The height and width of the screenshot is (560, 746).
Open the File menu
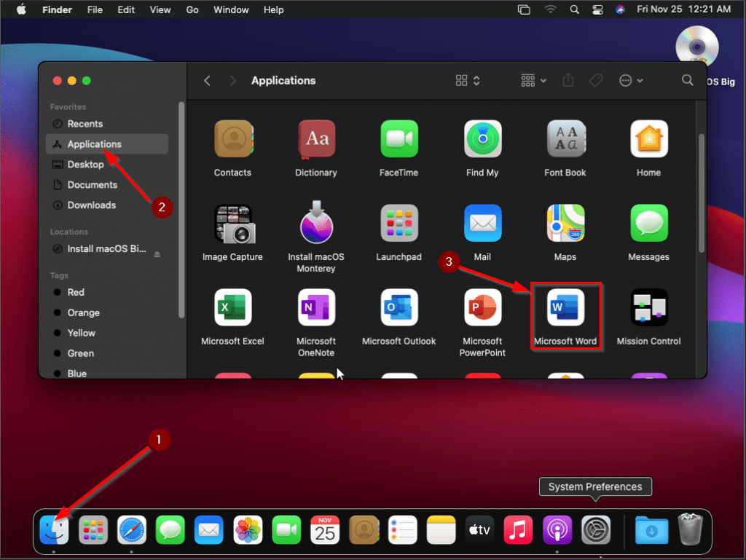95,9
